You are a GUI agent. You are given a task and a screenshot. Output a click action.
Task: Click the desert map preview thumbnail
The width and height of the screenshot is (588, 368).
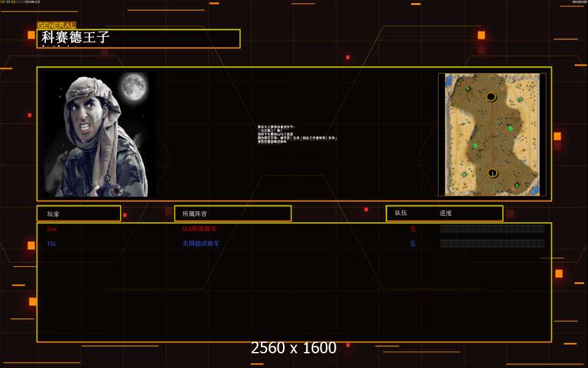[x=492, y=134]
